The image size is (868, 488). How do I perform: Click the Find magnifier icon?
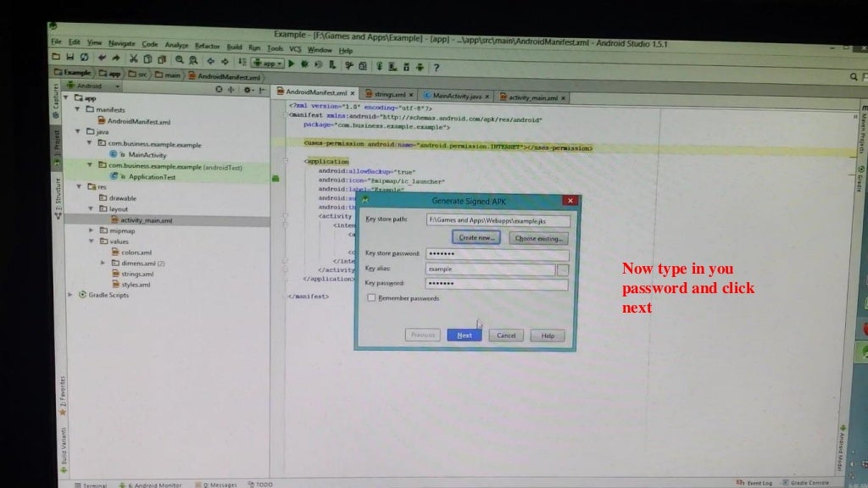[x=180, y=60]
